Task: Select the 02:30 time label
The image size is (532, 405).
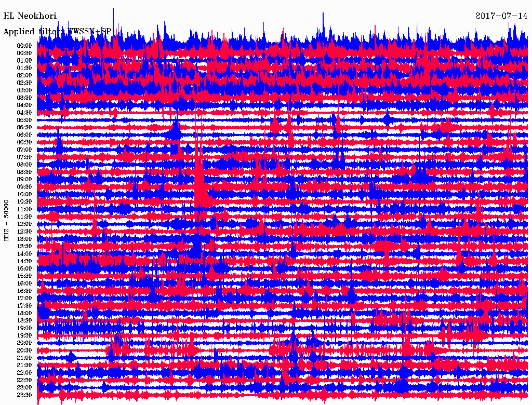Action: pyautogui.click(x=24, y=83)
